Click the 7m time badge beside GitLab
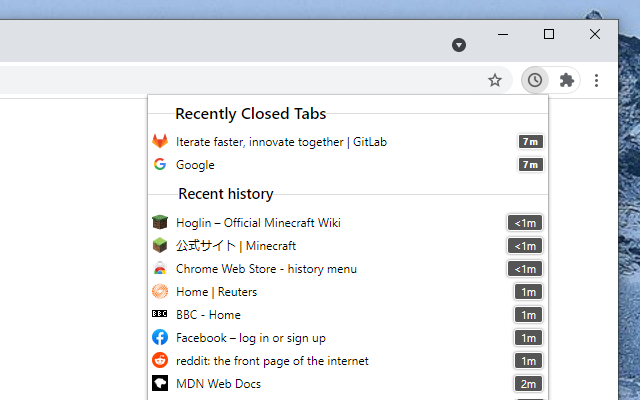 coord(530,142)
